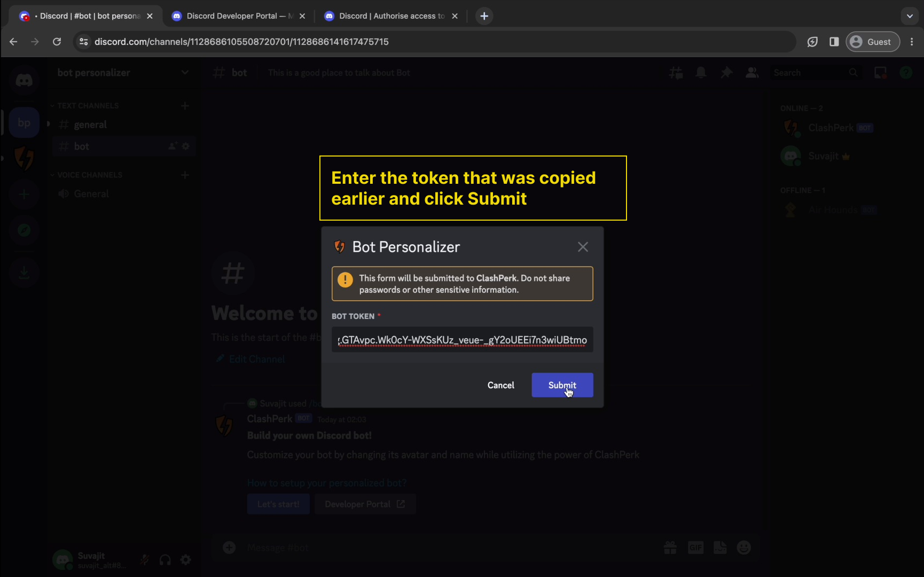Toggle microphone mute in the user panel
The height and width of the screenshot is (577, 924).
144,560
